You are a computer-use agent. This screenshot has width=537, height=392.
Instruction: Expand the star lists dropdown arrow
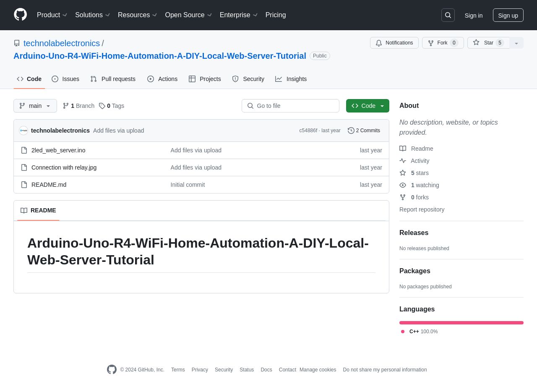pyautogui.click(x=516, y=43)
